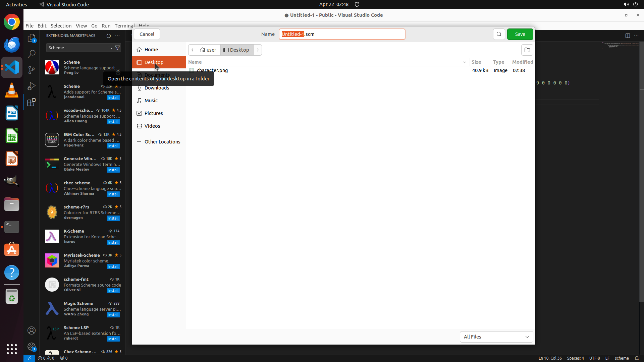Open the Selection menu
The image size is (644, 362).
coord(61,25)
